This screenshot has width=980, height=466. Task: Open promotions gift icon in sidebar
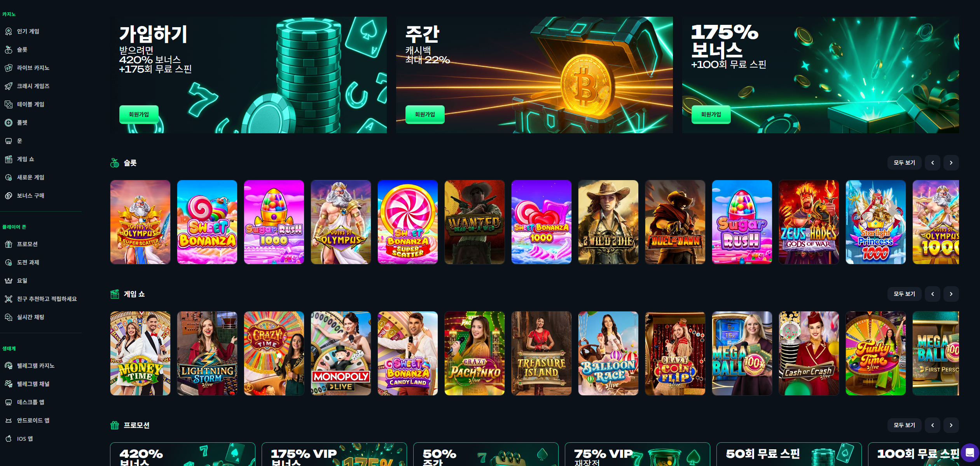click(9, 244)
